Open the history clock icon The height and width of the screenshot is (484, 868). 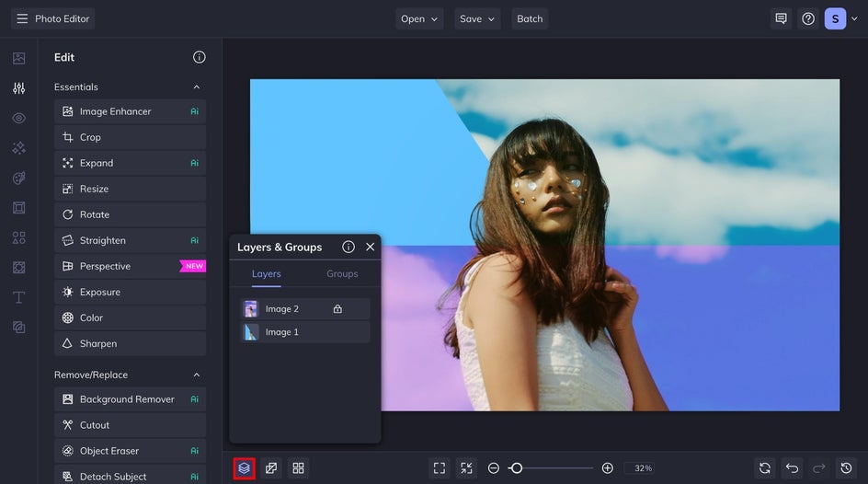click(847, 468)
